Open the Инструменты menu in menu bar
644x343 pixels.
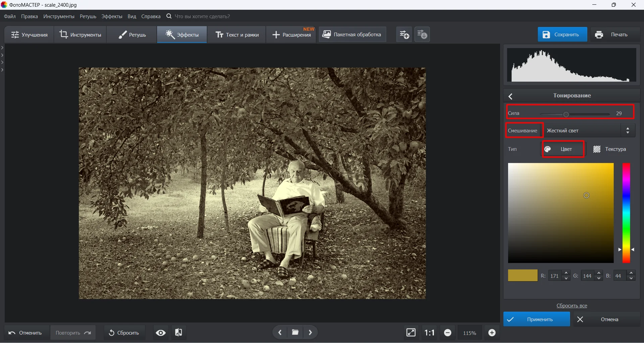click(x=59, y=16)
